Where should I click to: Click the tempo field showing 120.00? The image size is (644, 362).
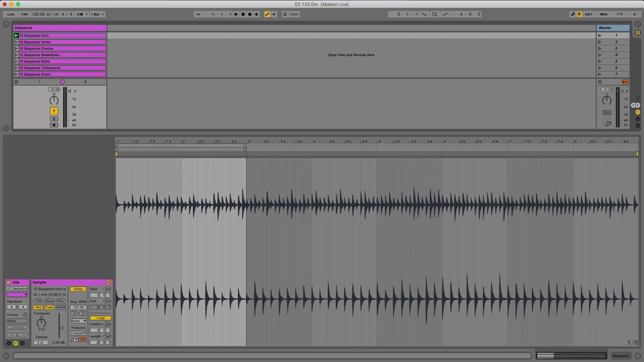pos(38,14)
